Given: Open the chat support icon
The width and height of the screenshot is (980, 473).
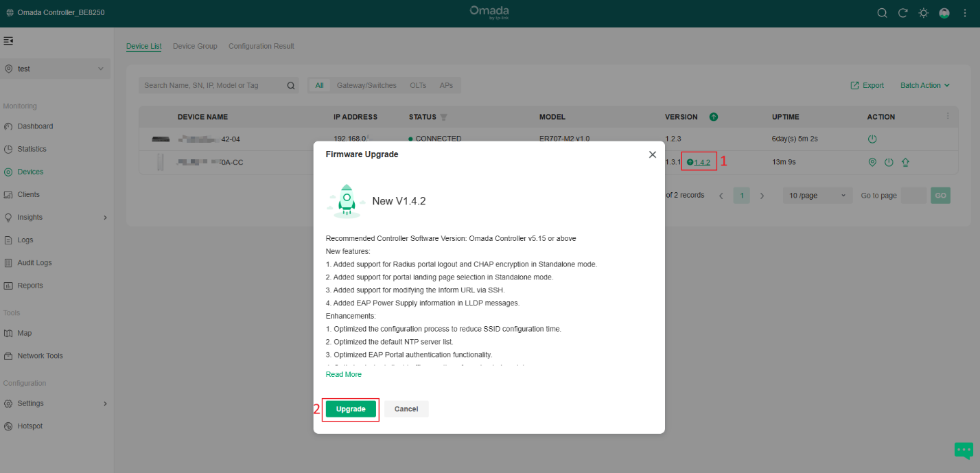Looking at the screenshot, I should (964, 450).
